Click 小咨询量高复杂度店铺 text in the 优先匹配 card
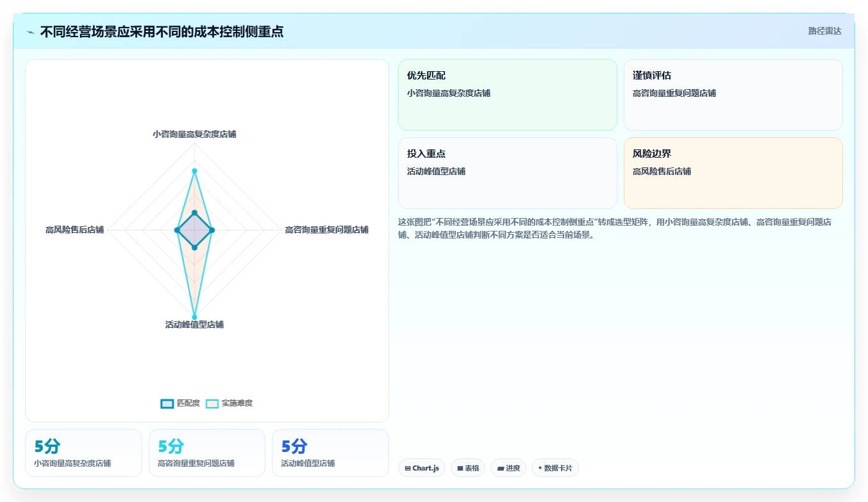This screenshot has width=868, height=502. (449, 93)
